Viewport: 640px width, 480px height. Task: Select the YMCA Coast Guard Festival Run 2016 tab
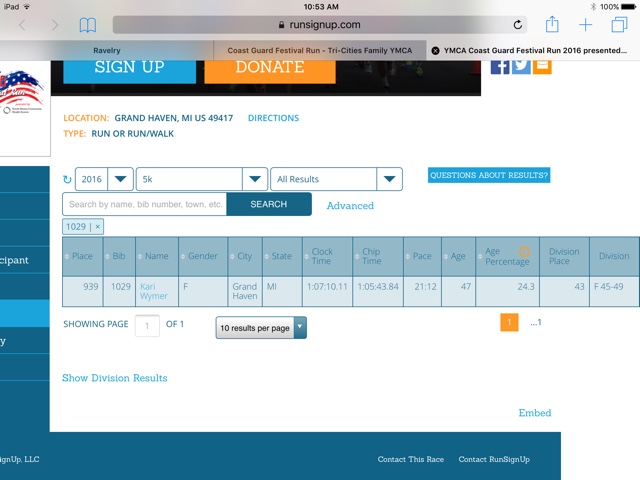click(x=533, y=51)
